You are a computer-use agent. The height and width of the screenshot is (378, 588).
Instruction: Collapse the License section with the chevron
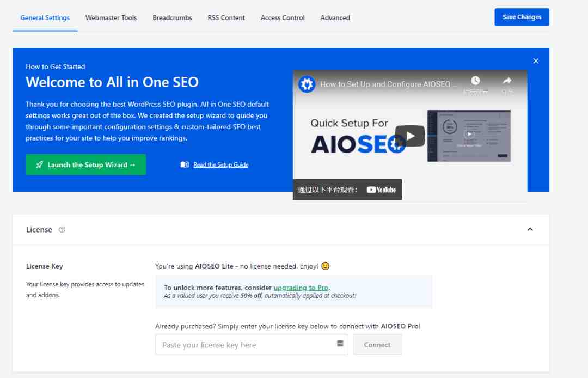tap(530, 229)
